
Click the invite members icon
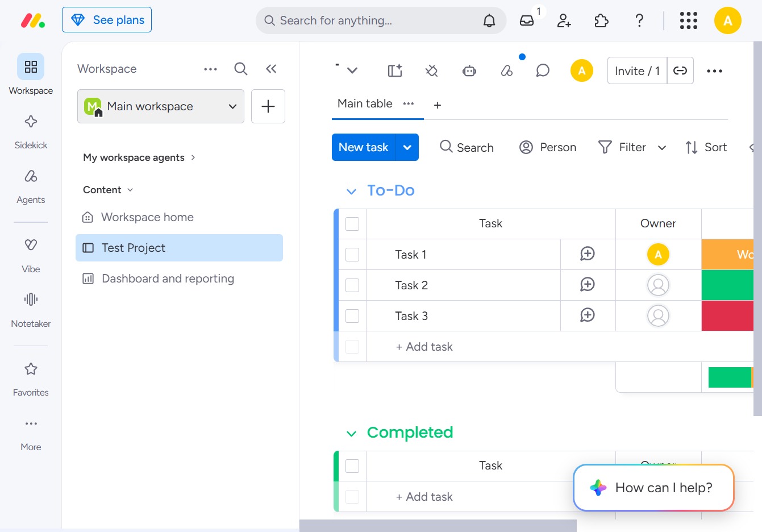point(564,21)
